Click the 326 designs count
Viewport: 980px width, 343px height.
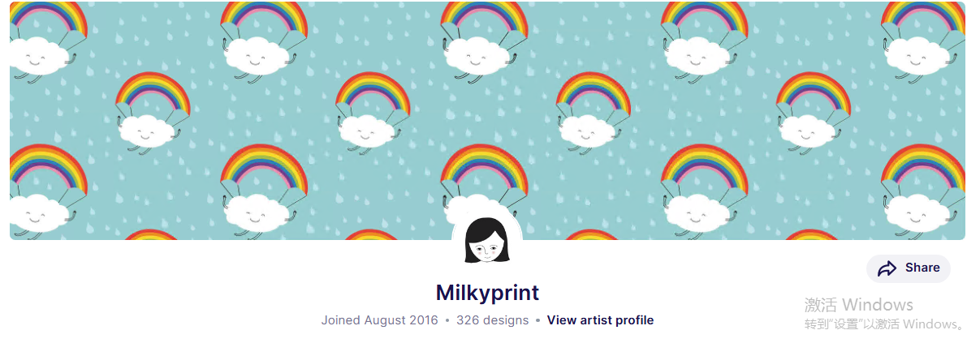tap(492, 320)
